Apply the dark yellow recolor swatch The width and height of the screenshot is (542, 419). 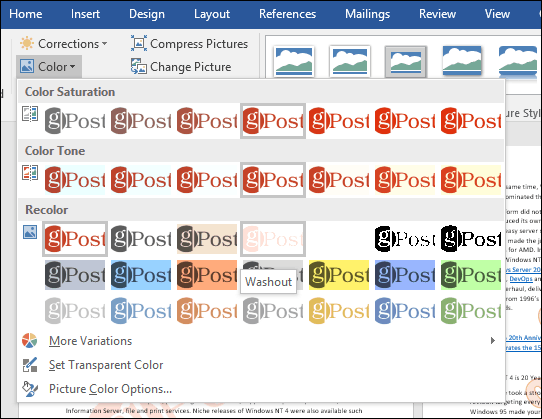339,275
